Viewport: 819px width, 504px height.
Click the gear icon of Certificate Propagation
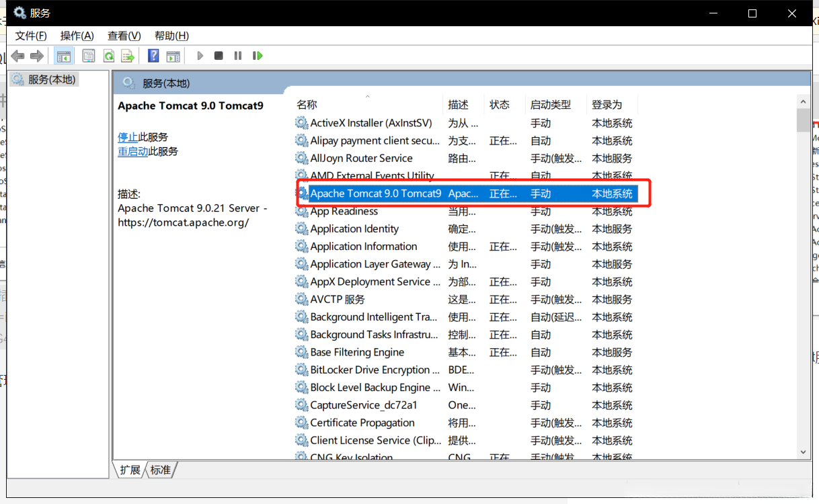pos(302,423)
